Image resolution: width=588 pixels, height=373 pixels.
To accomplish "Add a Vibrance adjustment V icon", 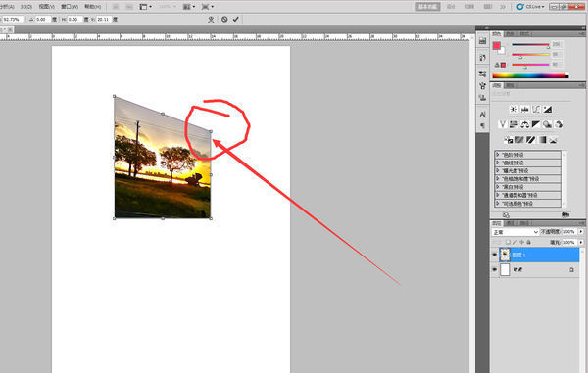I will [x=503, y=124].
